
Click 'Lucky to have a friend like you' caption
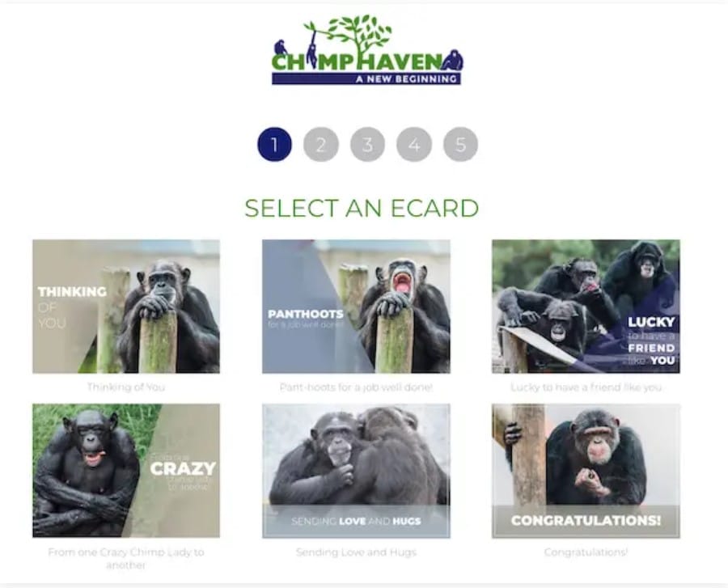pyautogui.click(x=586, y=387)
